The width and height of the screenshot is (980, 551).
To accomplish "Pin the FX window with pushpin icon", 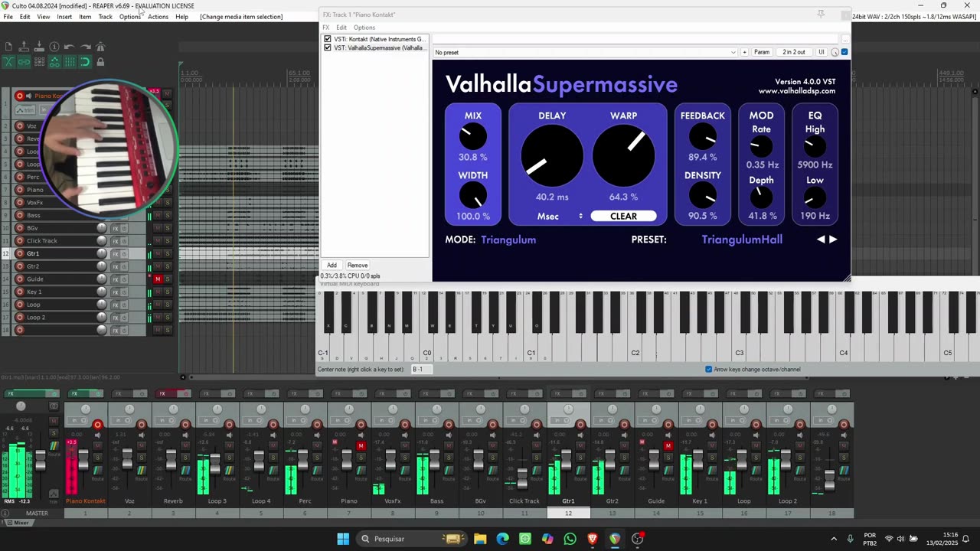I will 821,14.
